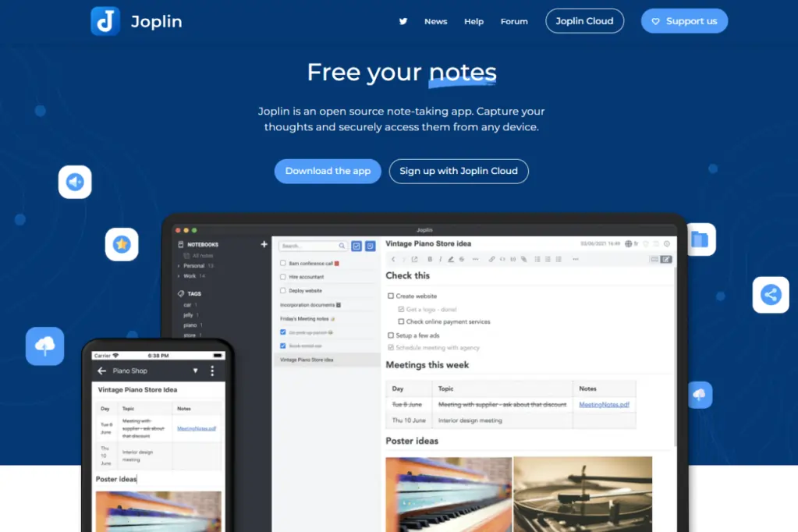This screenshot has width=798, height=532.
Task: Click the Download the app button
Action: pos(327,171)
